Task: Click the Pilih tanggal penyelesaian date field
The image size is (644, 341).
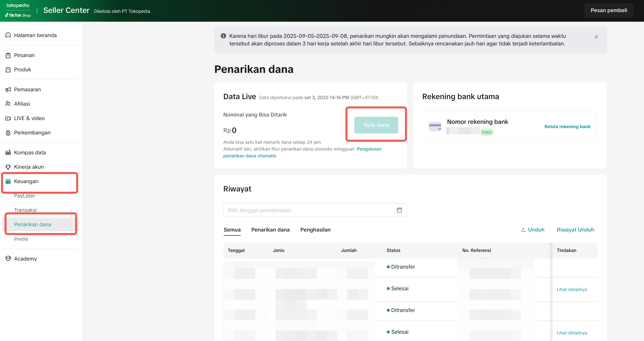Action: (310, 210)
